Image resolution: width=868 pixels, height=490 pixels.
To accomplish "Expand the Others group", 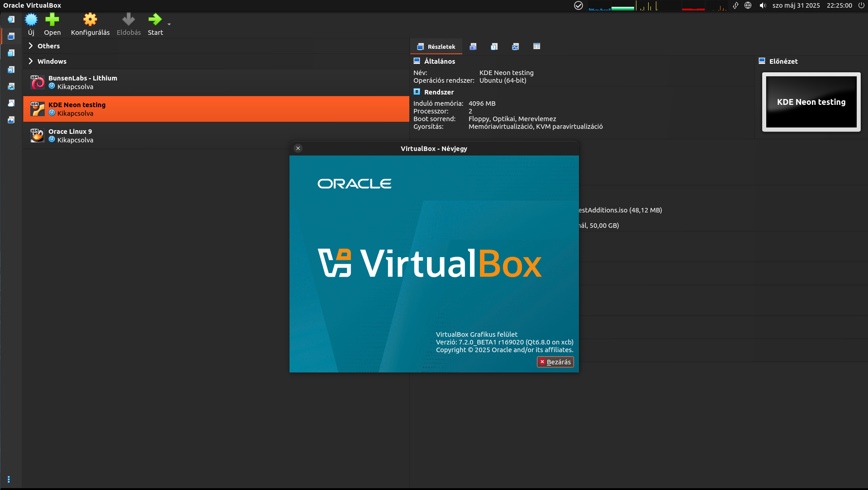I will click(31, 46).
